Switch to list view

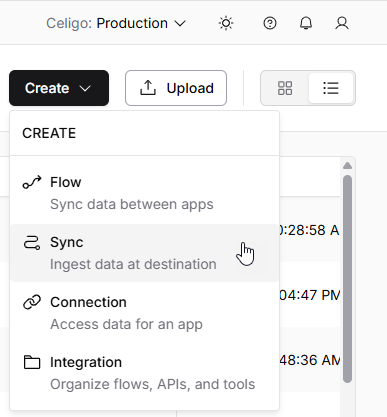tap(331, 88)
